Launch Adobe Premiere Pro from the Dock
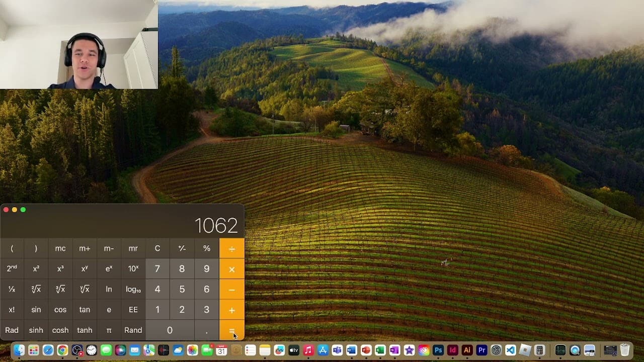 point(481,350)
